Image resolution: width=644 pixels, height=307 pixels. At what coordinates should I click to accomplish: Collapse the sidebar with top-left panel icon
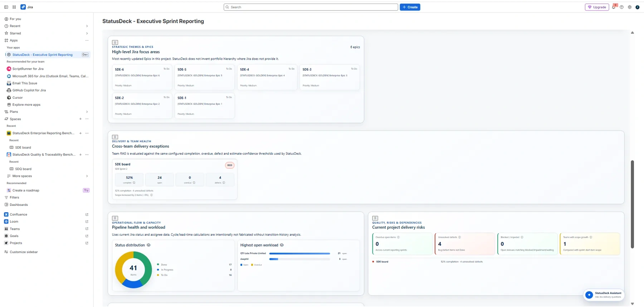pyautogui.click(x=6, y=7)
